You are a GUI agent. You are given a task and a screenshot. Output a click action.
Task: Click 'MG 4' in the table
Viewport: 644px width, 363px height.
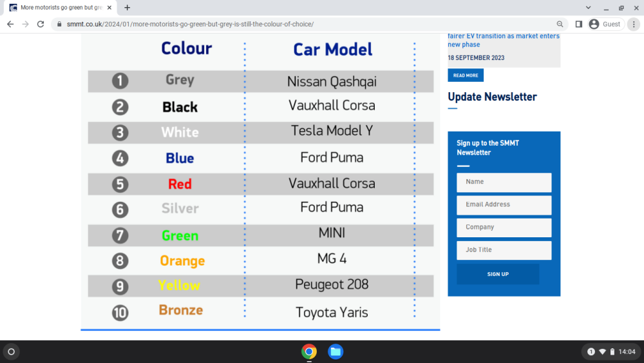(x=332, y=259)
